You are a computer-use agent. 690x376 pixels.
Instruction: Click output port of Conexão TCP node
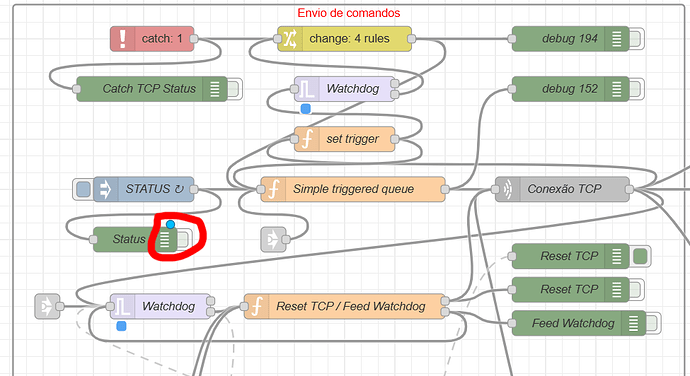tap(629, 189)
